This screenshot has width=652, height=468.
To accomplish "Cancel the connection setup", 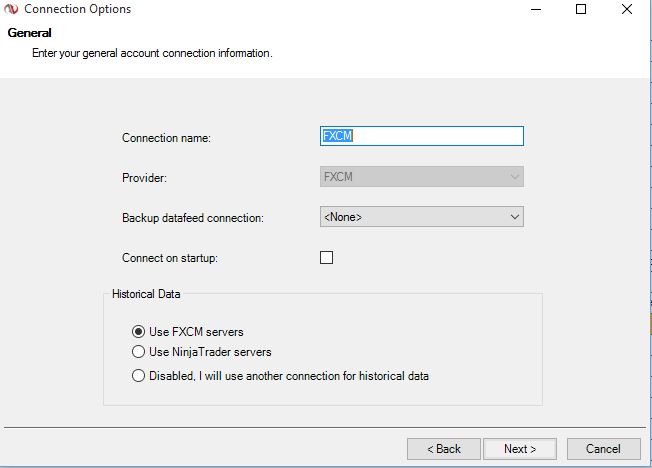I will [603, 449].
